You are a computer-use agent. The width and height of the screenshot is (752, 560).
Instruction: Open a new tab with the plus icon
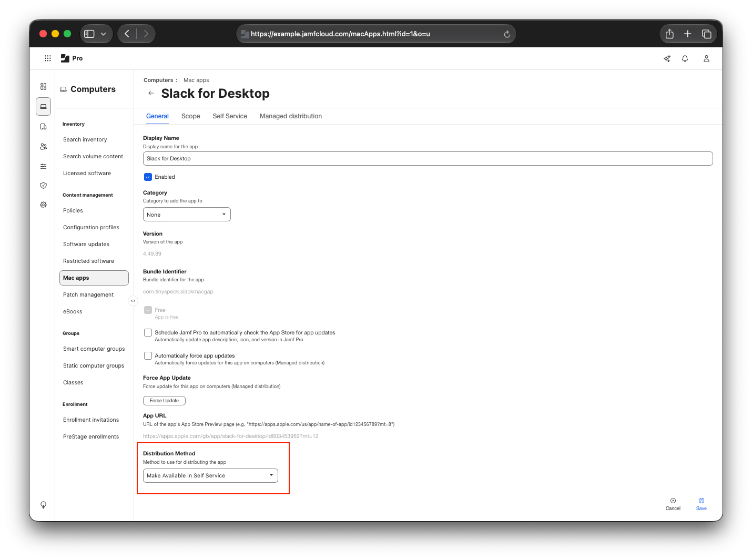[687, 34]
